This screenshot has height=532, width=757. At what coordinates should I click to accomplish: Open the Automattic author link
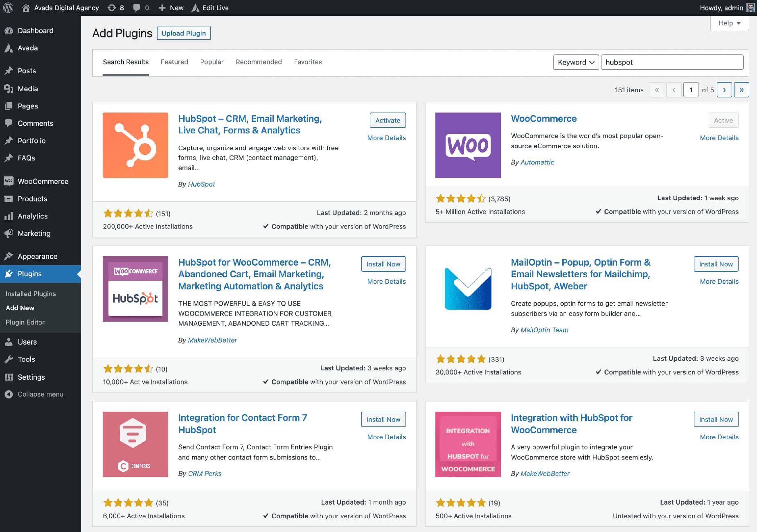[537, 162]
